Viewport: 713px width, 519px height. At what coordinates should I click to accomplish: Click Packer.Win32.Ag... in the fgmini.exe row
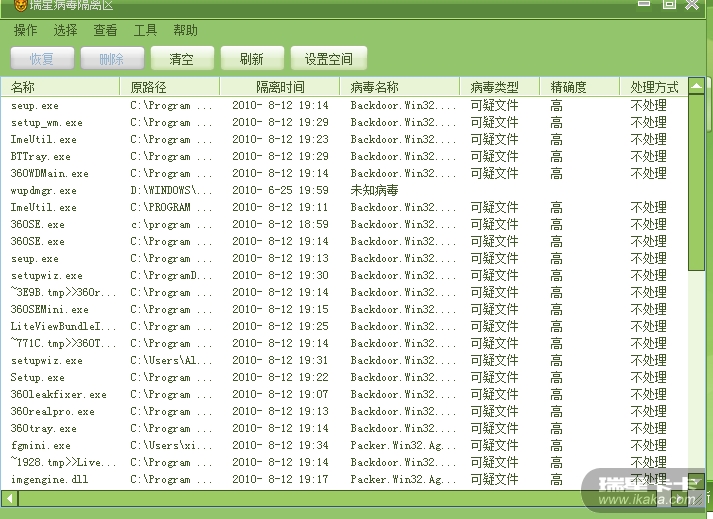point(403,445)
